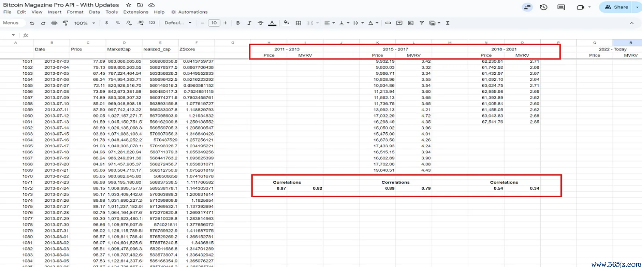644x271 pixels.
Task: Increase font size with plus button
Action: [x=225, y=23]
